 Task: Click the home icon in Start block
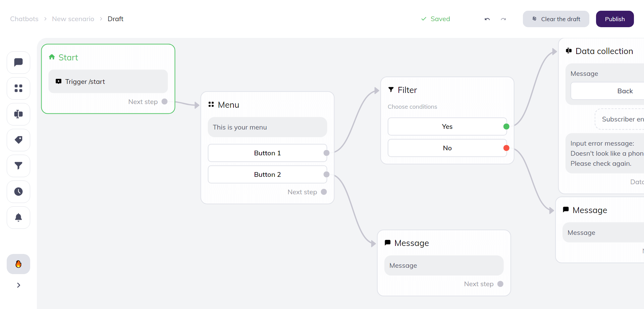coord(52,57)
